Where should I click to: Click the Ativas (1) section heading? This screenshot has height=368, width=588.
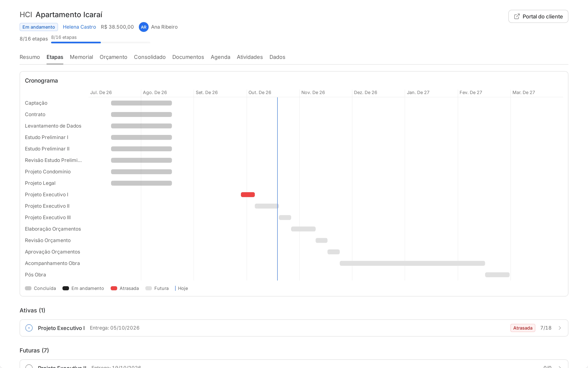pos(32,310)
